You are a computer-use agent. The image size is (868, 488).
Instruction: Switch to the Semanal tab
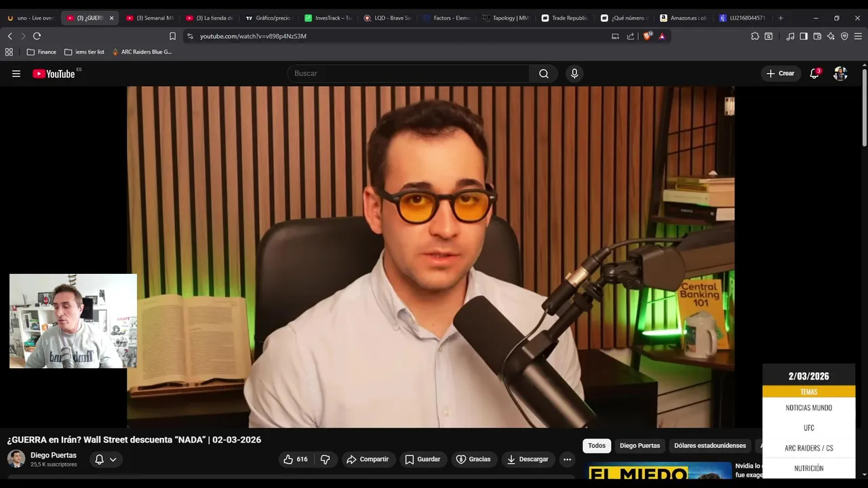tap(149, 18)
